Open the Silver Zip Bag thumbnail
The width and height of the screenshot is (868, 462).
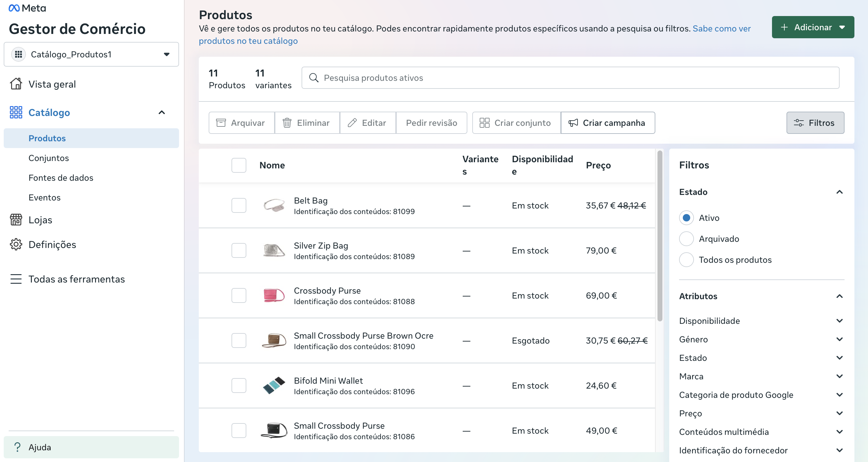pos(274,250)
